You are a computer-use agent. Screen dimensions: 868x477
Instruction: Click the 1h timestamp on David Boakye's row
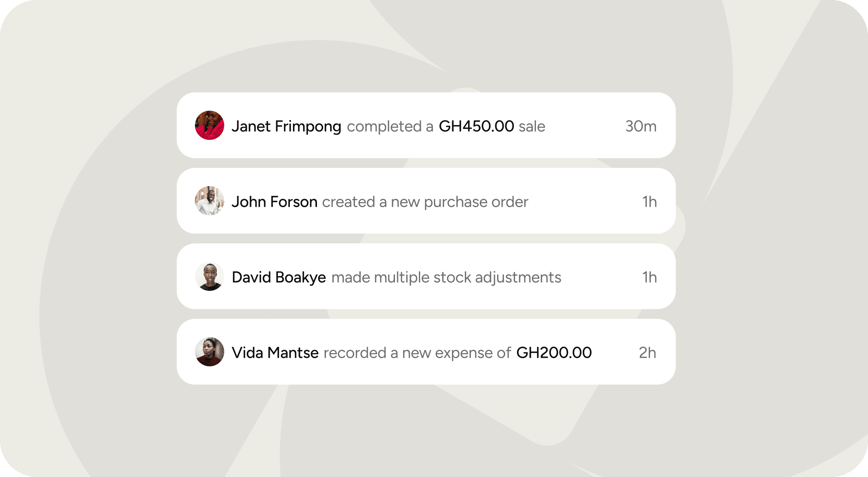point(649,277)
